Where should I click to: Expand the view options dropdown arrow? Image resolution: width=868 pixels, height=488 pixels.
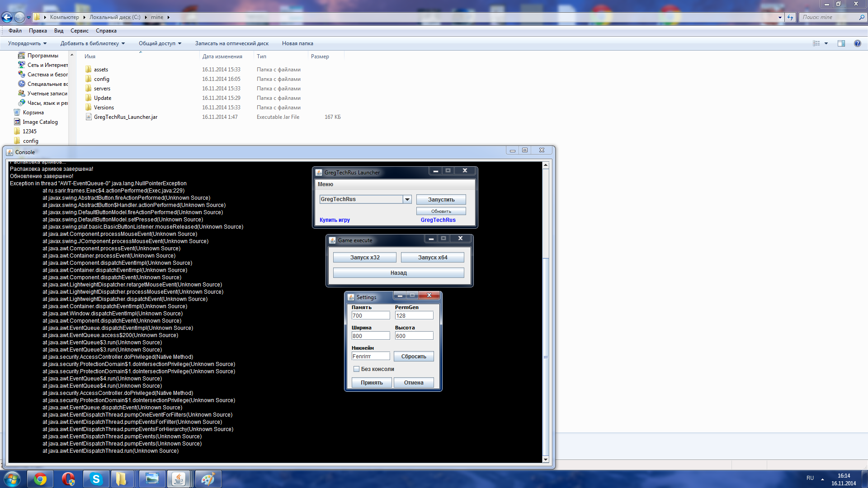[x=826, y=43]
